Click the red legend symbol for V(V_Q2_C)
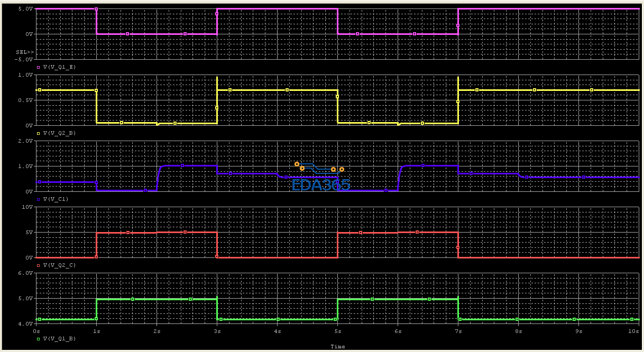 point(39,265)
